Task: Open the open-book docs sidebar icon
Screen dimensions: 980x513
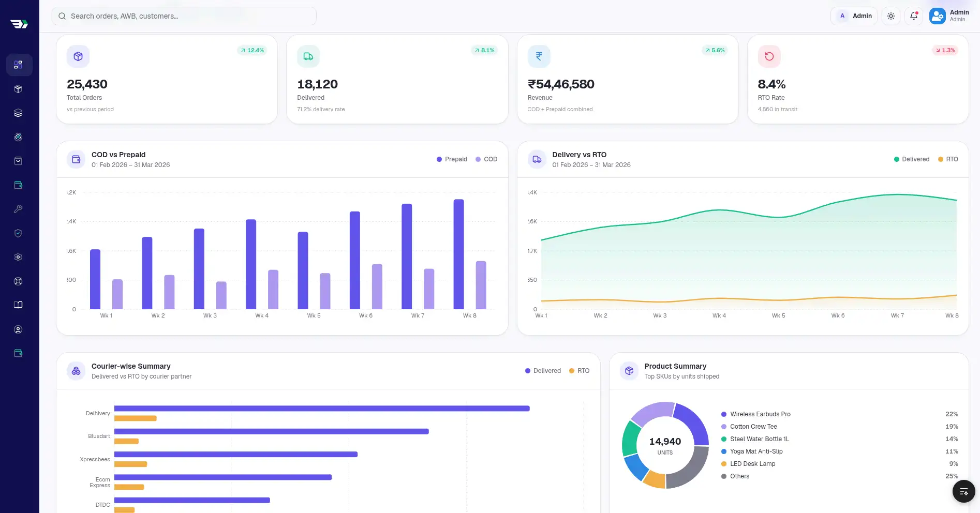Action: click(19, 305)
